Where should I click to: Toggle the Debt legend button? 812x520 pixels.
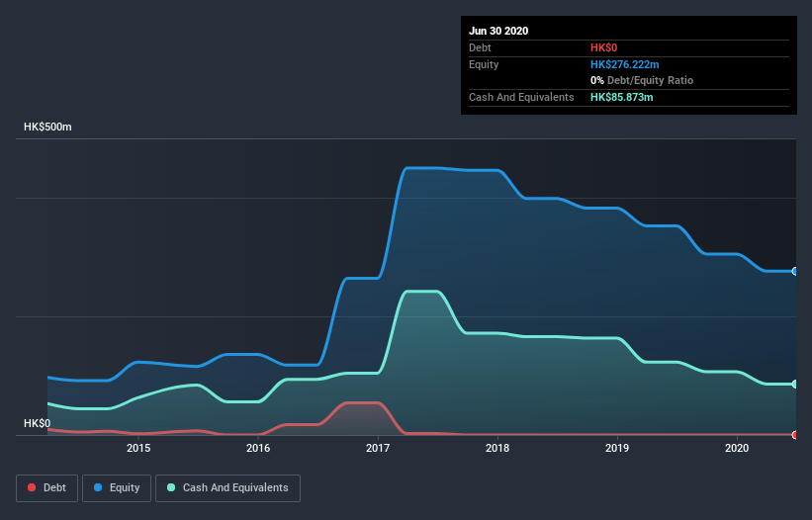pyautogui.click(x=46, y=488)
